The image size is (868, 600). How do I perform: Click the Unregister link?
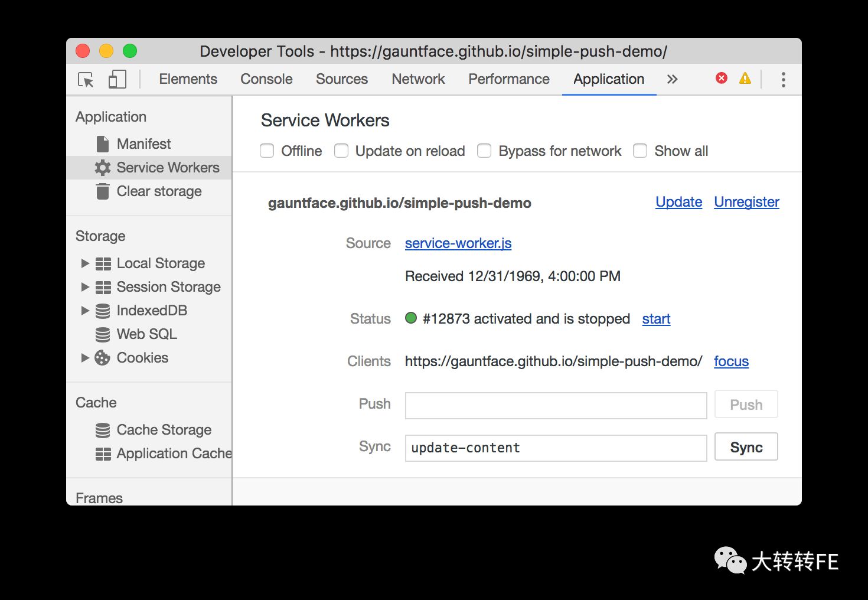(x=746, y=202)
